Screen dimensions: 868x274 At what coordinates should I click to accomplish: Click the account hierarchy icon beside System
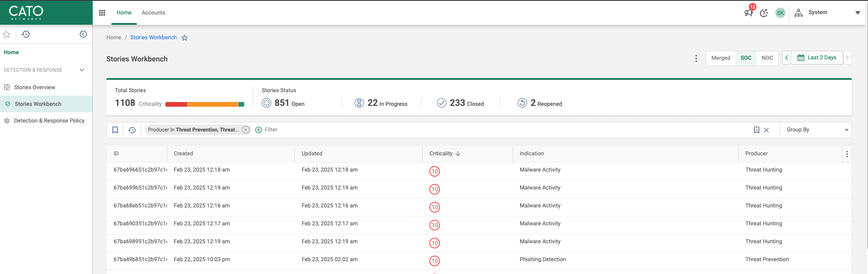[798, 13]
